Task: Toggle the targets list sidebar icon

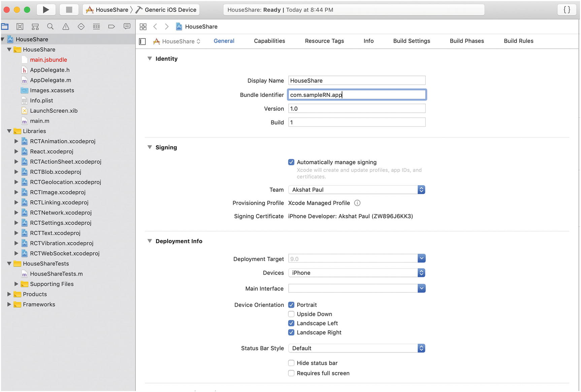Action: coord(142,41)
